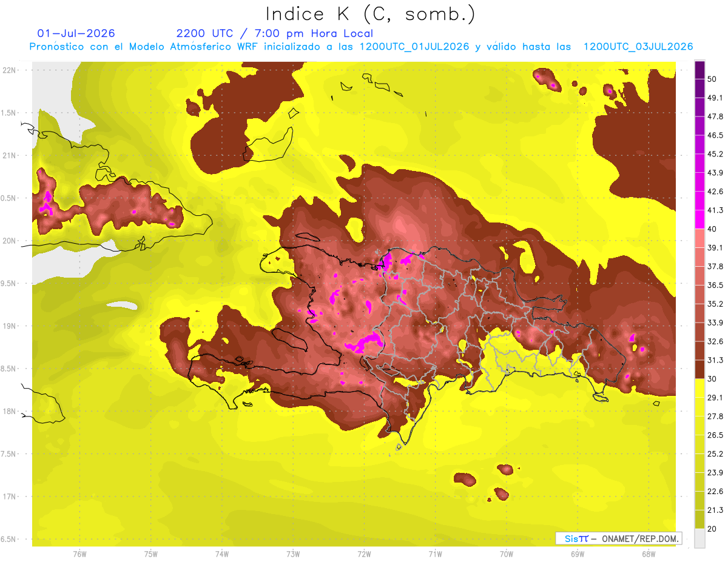Click the colorbar value '27.8'
The width and height of the screenshot is (728, 562).
(x=716, y=416)
